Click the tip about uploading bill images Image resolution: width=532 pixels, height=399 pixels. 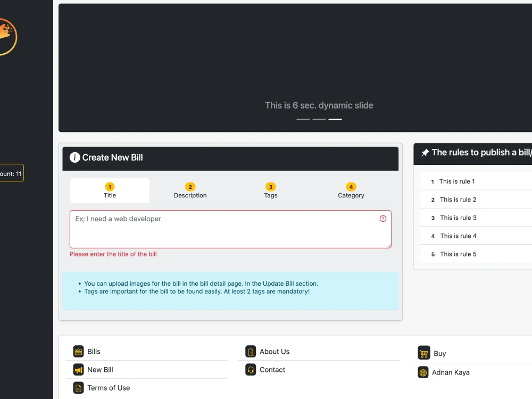pyautogui.click(x=201, y=284)
